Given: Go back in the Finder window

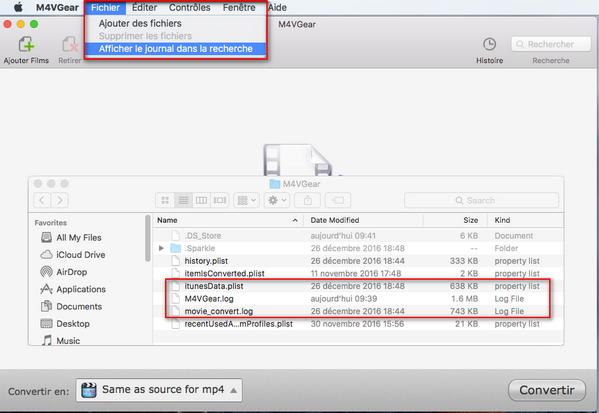Looking at the screenshot, I should point(42,200).
